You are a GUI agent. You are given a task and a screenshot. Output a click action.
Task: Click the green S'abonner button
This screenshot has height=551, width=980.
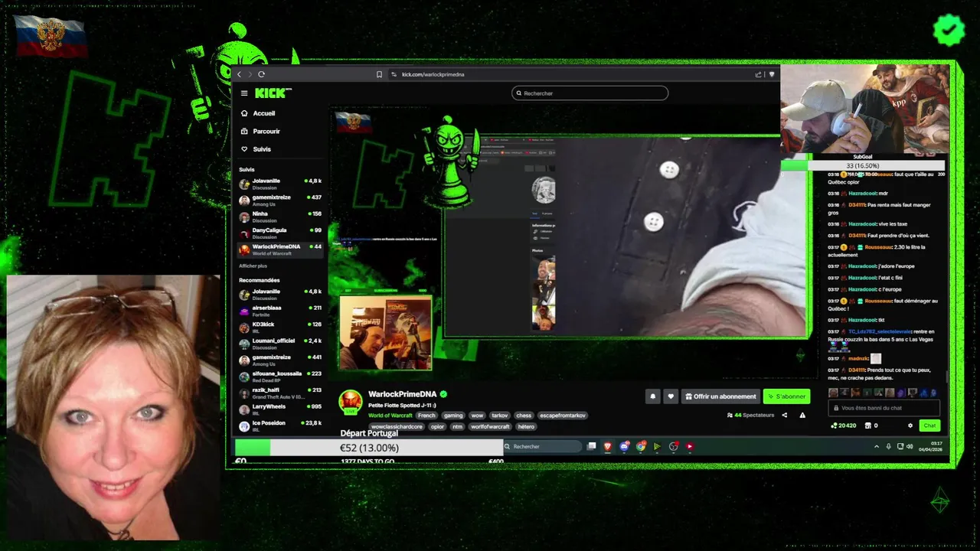tap(786, 396)
